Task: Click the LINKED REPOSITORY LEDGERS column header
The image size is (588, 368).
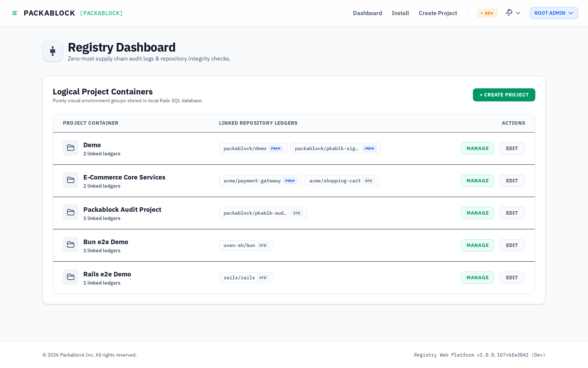Action: (x=258, y=123)
